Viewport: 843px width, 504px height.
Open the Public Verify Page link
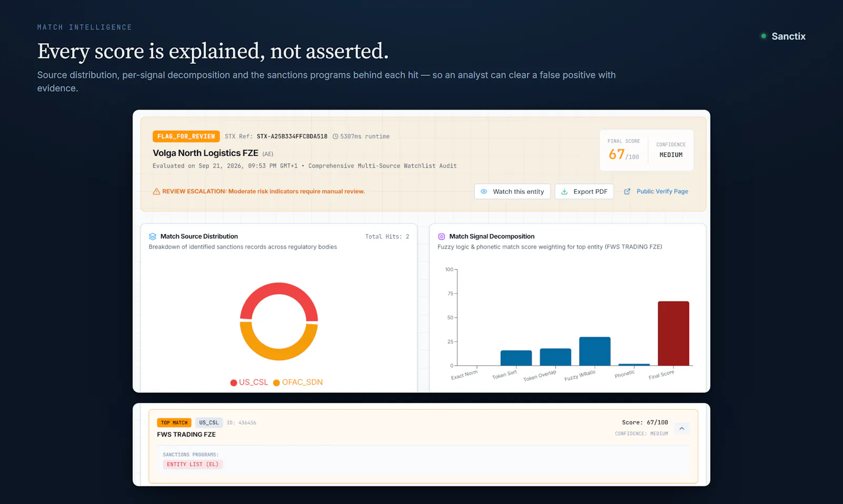[656, 192]
